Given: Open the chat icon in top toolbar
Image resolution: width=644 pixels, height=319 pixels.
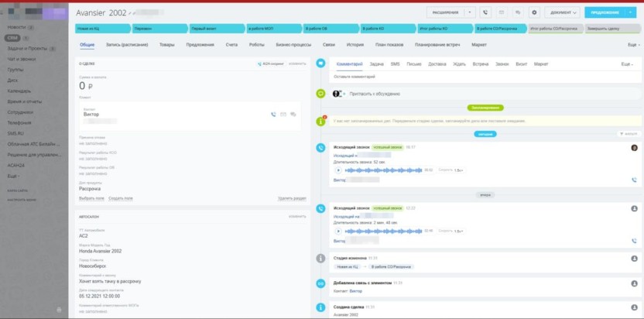Looking at the screenshot, I should [x=518, y=12].
